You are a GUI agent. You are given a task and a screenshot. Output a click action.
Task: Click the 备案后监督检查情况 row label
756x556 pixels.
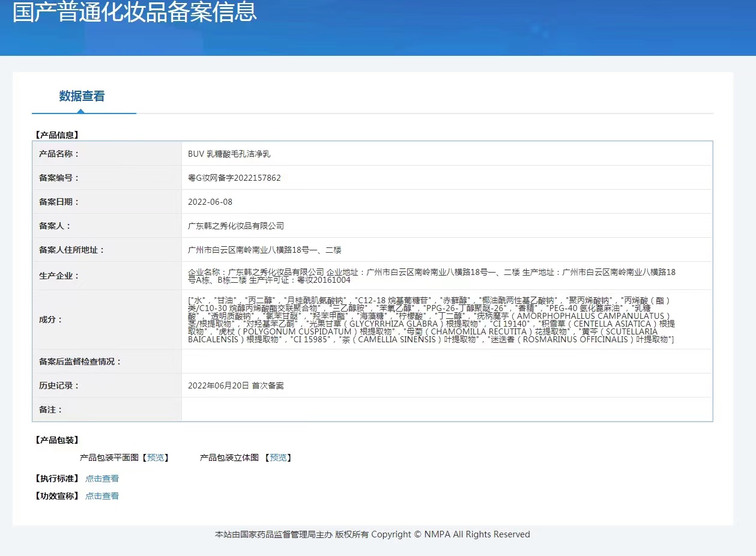click(x=80, y=361)
